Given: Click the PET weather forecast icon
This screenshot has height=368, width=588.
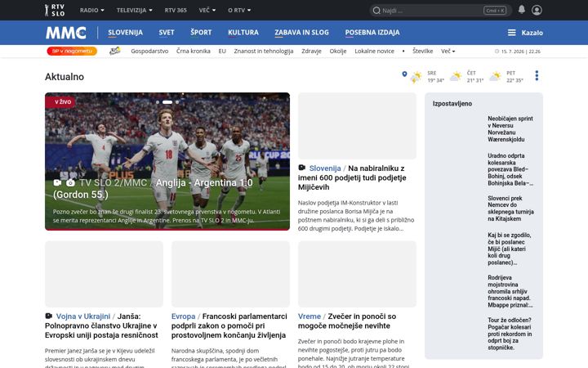Looking at the screenshot, I should pyautogui.click(x=495, y=77).
